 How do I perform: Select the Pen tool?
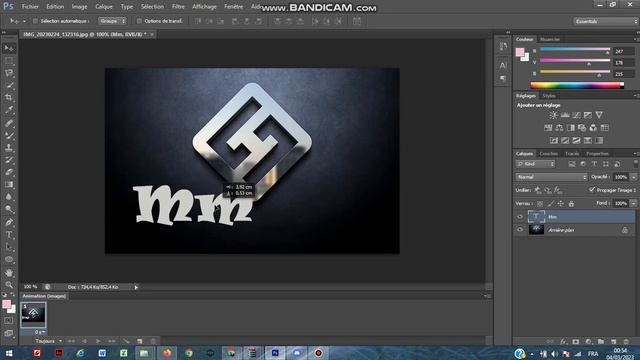[x=9, y=222]
